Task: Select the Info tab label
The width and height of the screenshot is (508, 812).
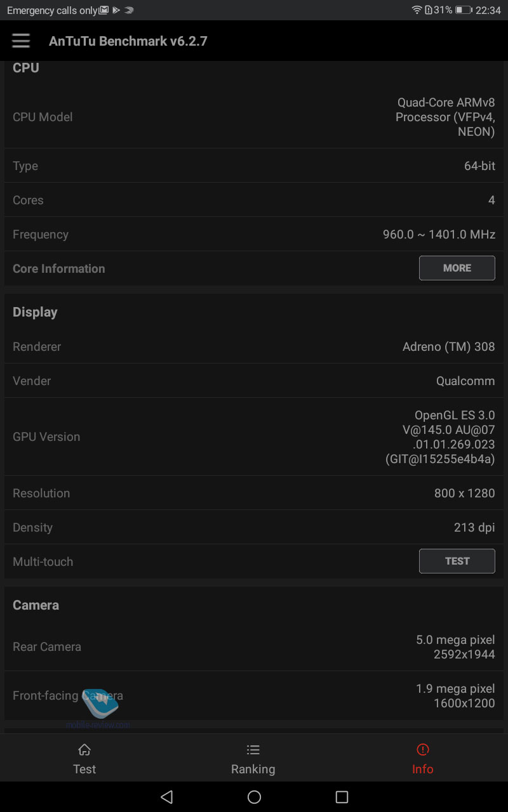Action: (x=422, y=769)
